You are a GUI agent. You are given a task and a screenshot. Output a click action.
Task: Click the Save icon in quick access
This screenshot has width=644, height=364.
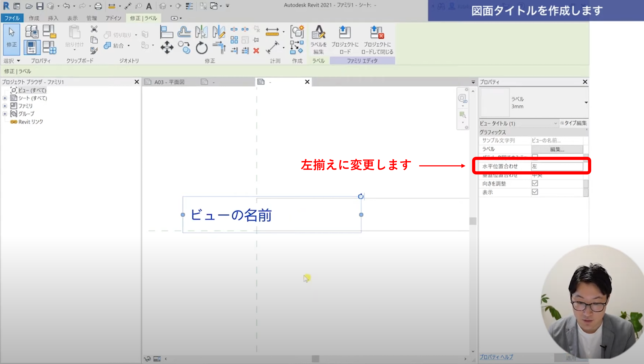pos(40,6)
